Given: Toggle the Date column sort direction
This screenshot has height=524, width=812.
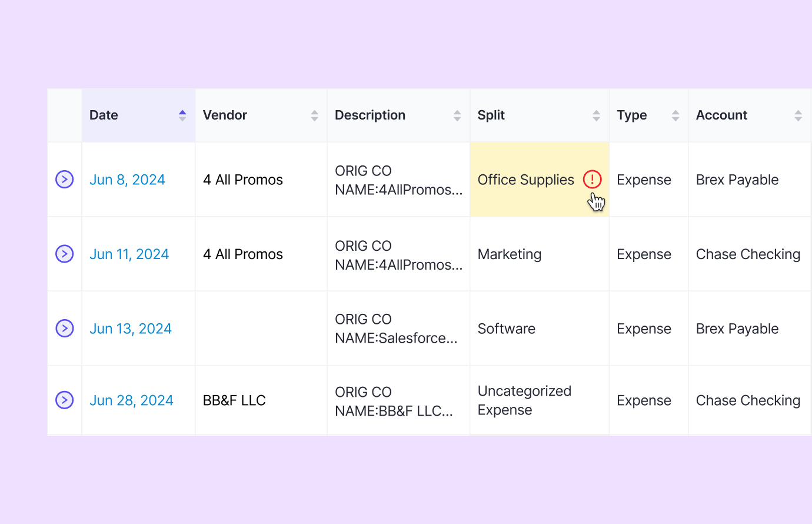Looking at the screenshot, I should (182, 115).
